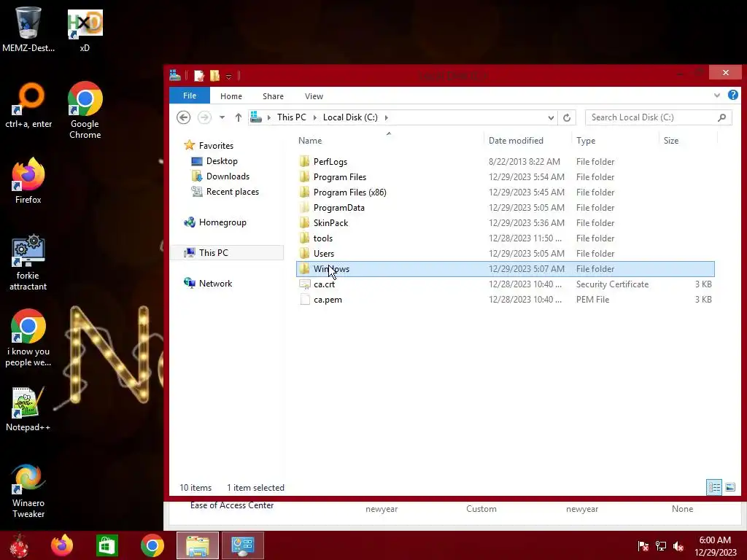The height and width of the screenshot is (560, 747).
Task: Open Explorer help question mark icon
Action: [x=732, y=96]
